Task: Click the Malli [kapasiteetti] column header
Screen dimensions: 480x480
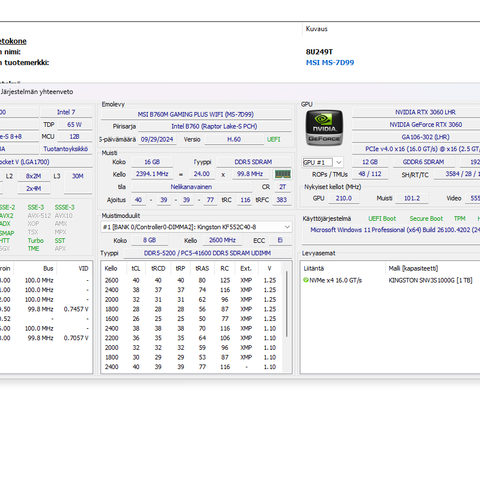Action: click(x=433, y=268)
